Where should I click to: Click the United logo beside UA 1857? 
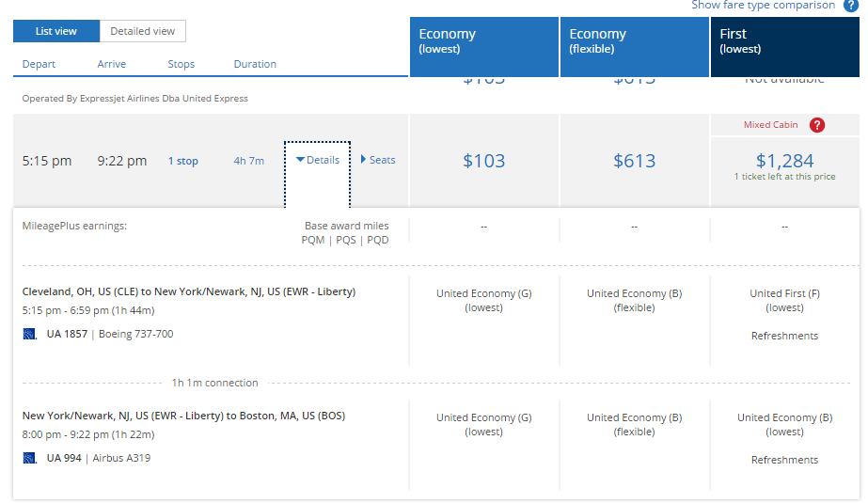click(29, 334)
